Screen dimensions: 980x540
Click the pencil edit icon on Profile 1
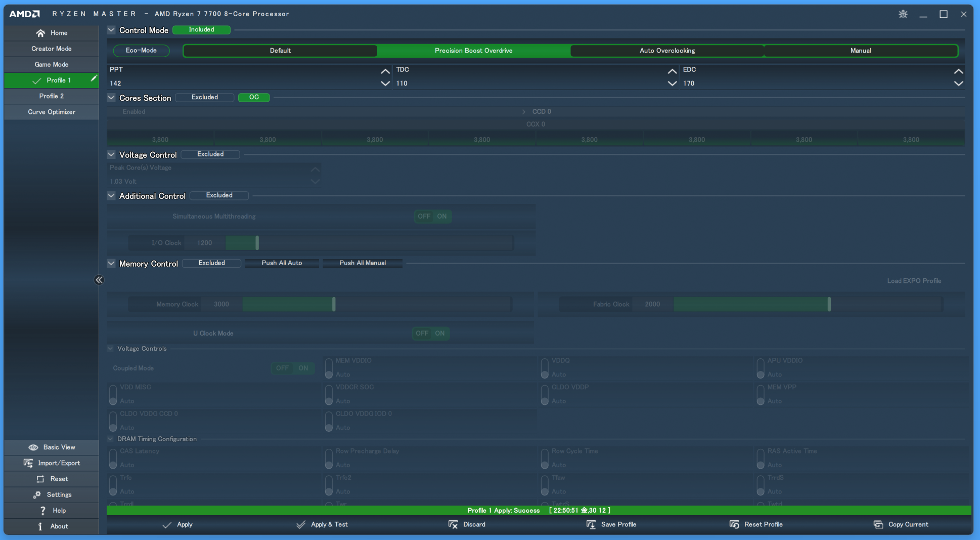point(94,78)
